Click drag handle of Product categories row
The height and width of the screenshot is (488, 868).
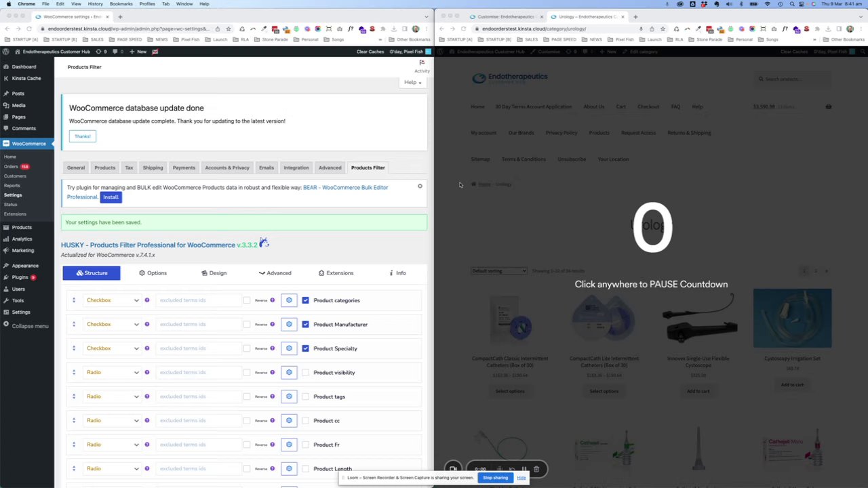point(74,300)
